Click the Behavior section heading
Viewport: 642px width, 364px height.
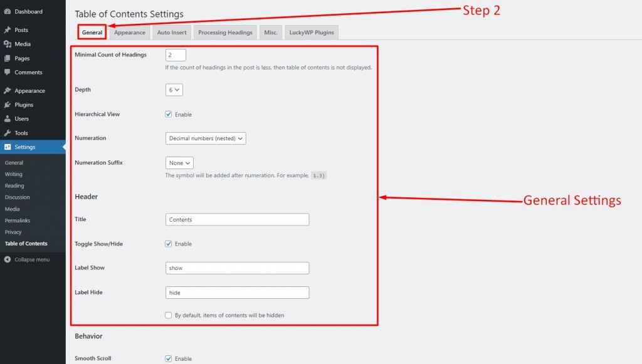[88, 336]
